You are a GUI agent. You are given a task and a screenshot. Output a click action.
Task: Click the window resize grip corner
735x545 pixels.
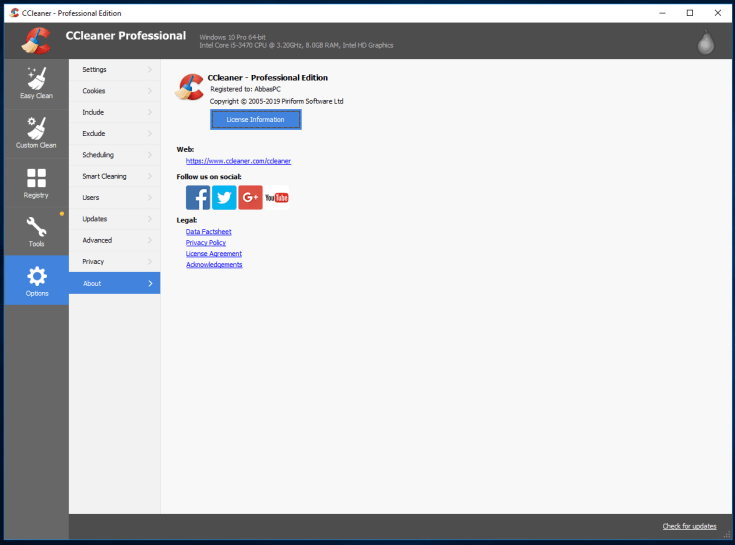[x=728, y=535]
